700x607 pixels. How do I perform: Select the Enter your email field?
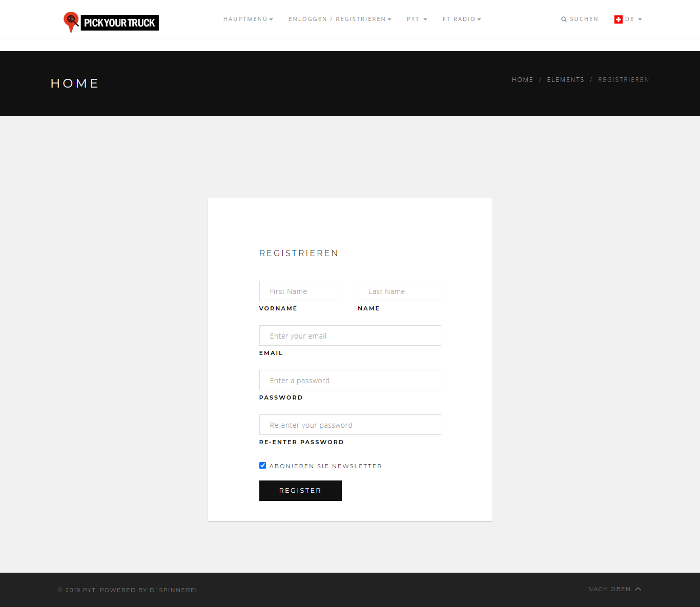[x=350, y=336]
